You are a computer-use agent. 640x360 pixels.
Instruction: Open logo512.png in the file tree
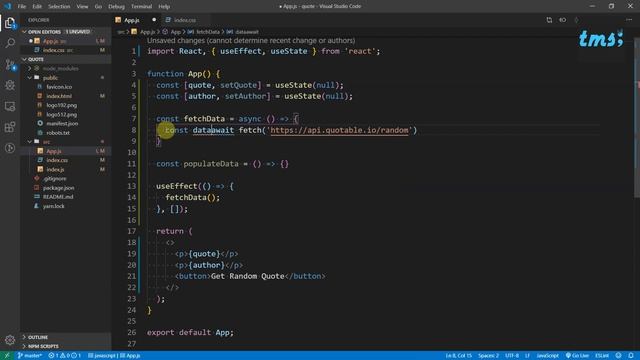pyautogui.click(x=65, y=114)
